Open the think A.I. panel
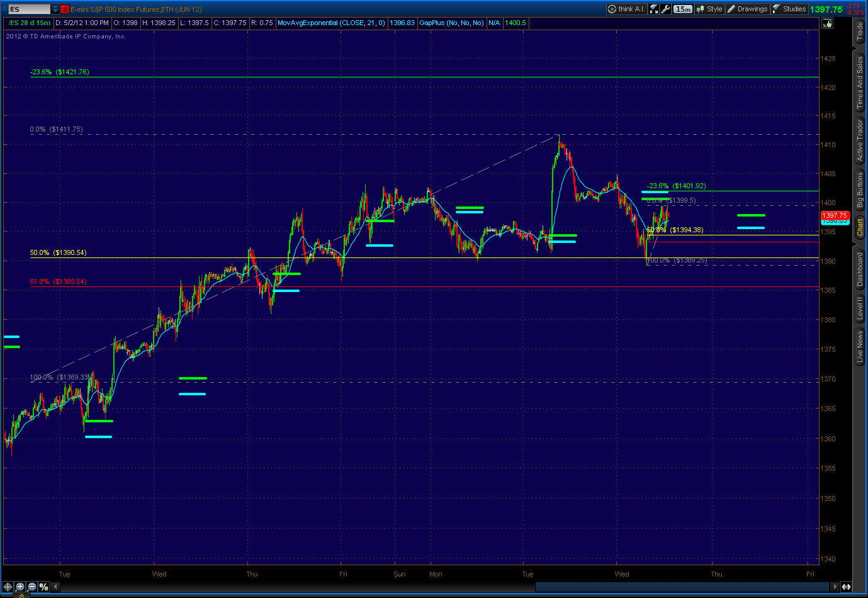Image resolution: width=868 pixels, height=598 pixels. [626, 9]
